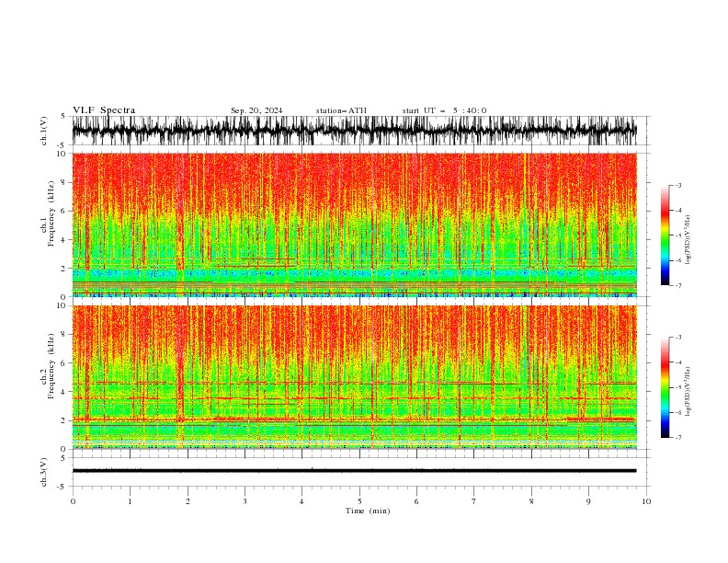The width and height of the screenshot is (728, 563).
Task: Click the ch.1 waveform trace panel
Action: click(x=360, y=131)
